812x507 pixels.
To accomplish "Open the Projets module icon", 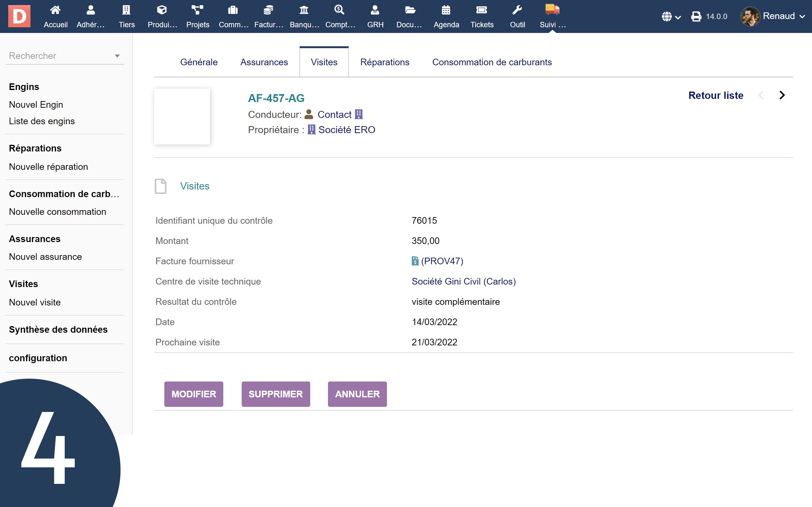I will click(197, 10).
